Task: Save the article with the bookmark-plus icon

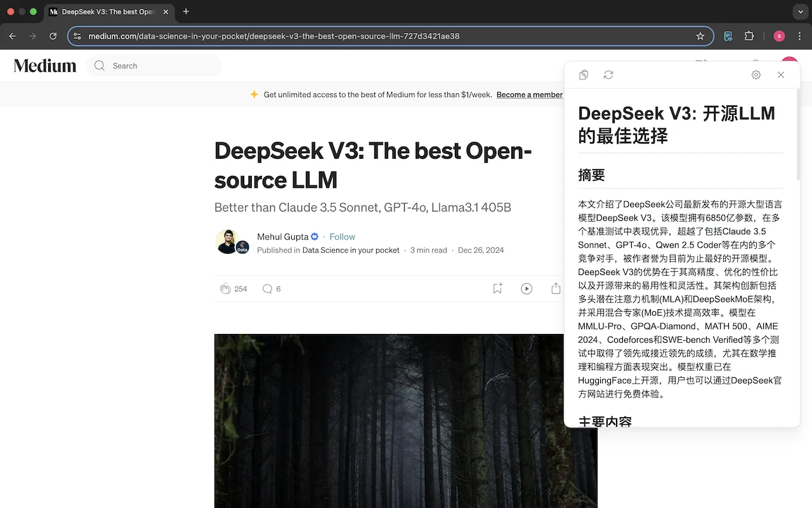Action: pos(497,289)
